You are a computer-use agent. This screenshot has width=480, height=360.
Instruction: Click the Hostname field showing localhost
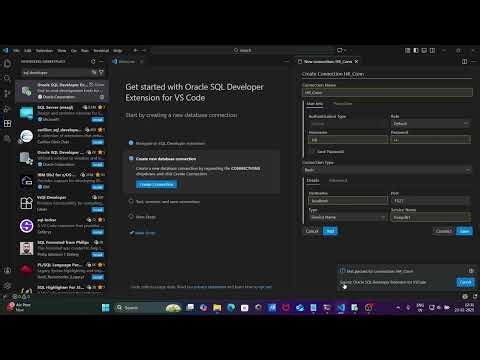pos(348,201)
